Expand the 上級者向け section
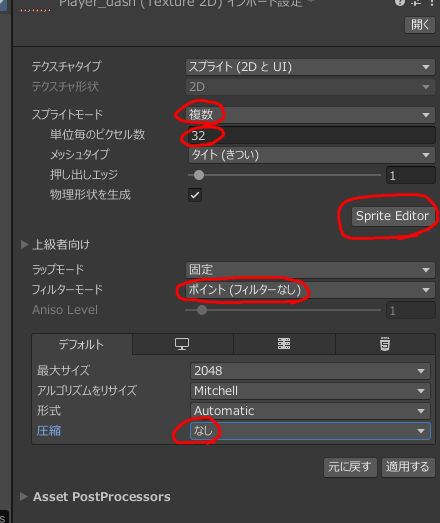This screenshot has height=523, width=440. [24, 244]
